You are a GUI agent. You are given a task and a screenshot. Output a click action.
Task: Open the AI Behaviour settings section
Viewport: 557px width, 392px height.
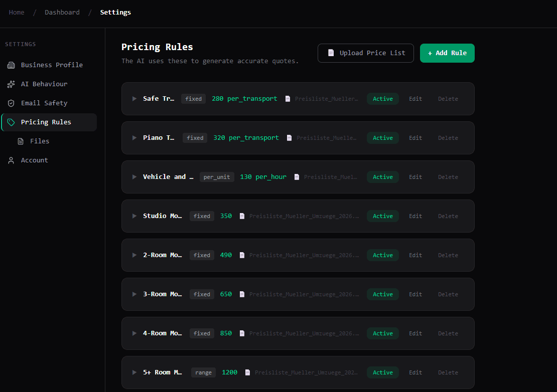pyautogui.click(x=44, y=84)
